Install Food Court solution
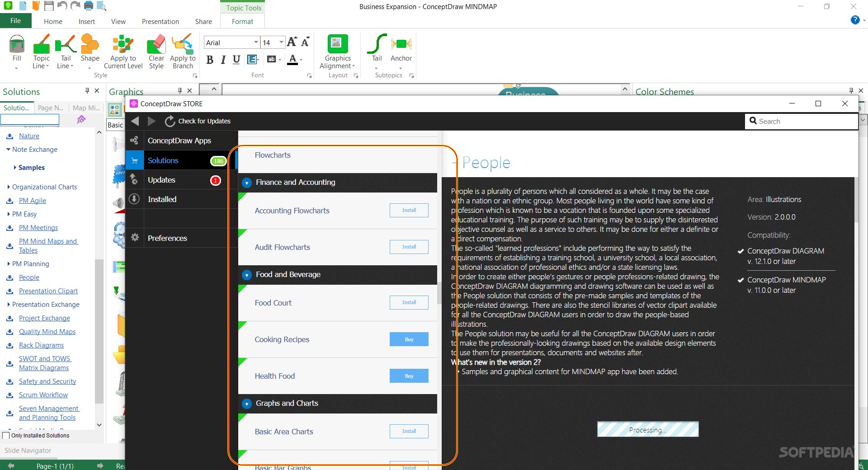Image resolution: width=868 pixels, height=470 pixels. click(x=409, y=302)
